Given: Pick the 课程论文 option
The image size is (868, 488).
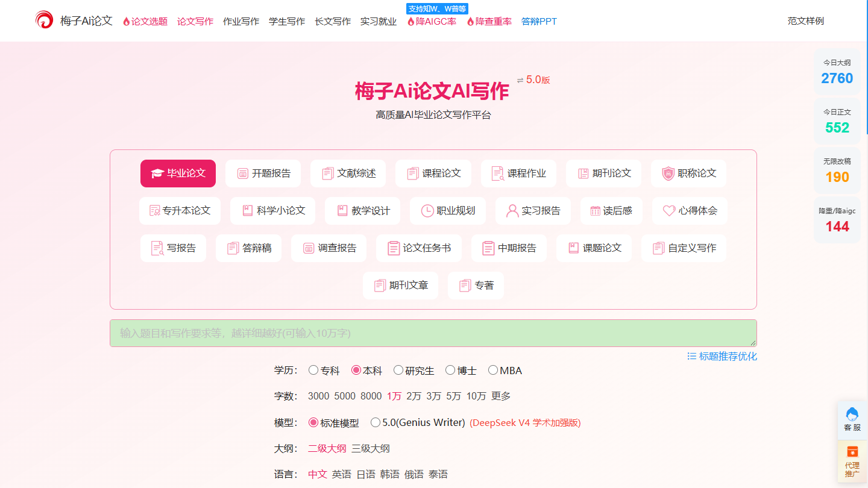Looking at the screenshot, I should pyautogui.click(x=433, y=174).
